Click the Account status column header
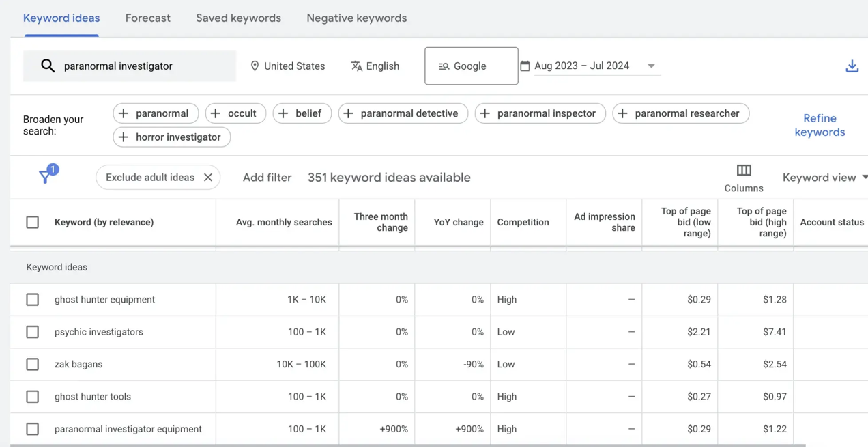 point(832,222)
